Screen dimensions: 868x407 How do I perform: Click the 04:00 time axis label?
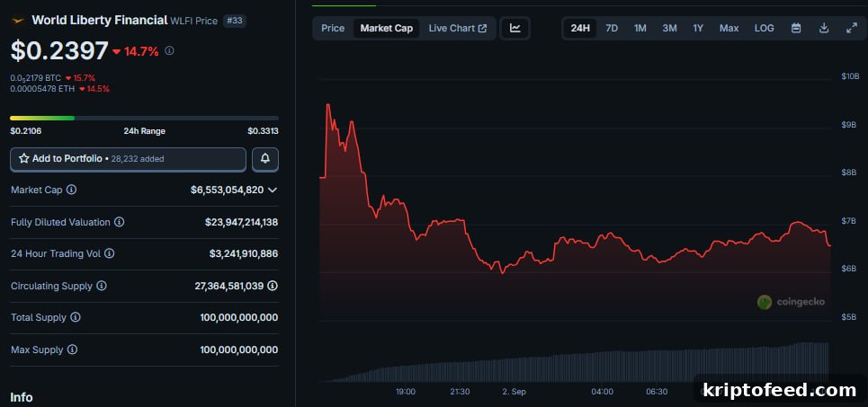coord(603,392)
